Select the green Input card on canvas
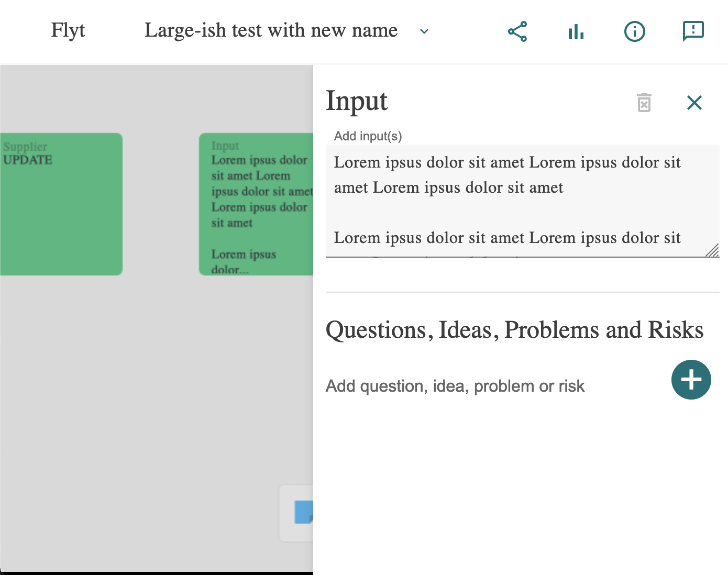 point(256,204)
